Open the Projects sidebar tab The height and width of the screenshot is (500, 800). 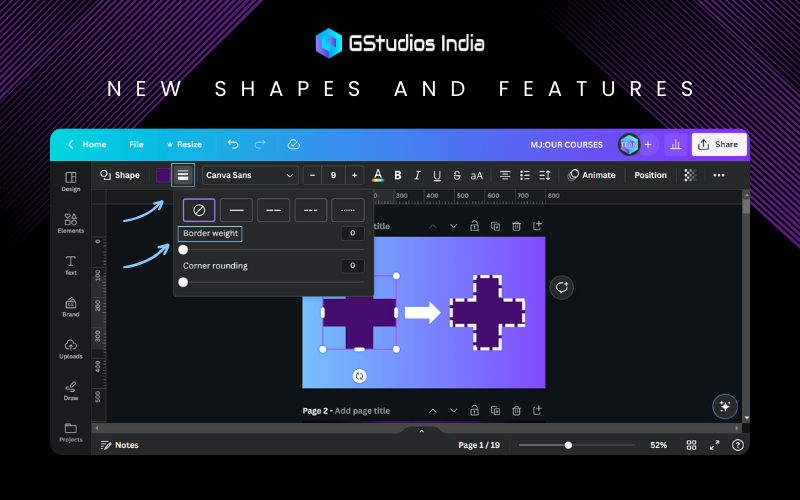click(71, 433)
